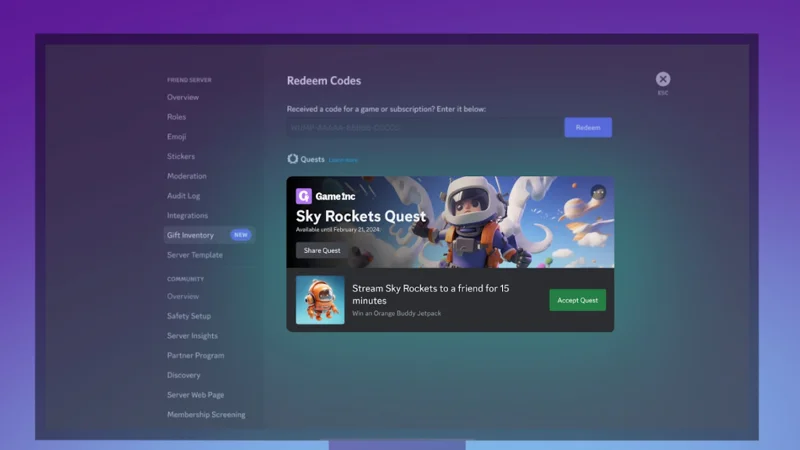The width and height of the screenshot is (800, 450).
Task: Open the Moderation settings page
Action: point(187,176)
